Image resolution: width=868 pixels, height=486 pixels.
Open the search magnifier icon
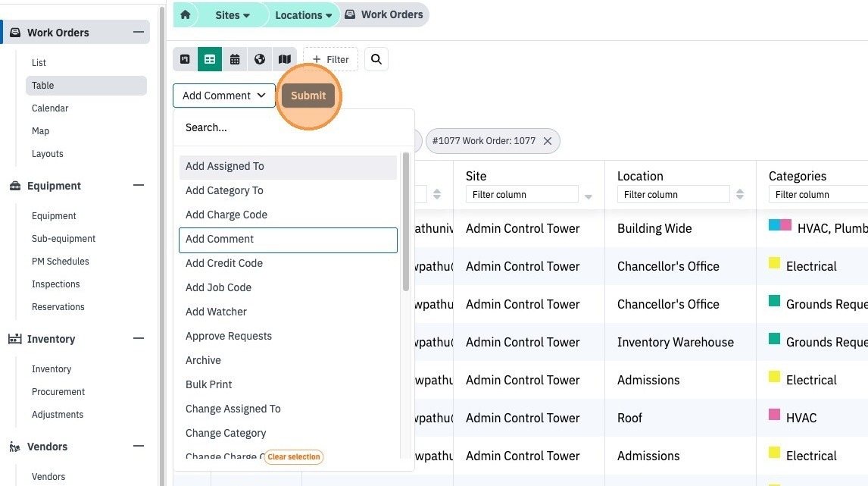[x=376, y=59]
